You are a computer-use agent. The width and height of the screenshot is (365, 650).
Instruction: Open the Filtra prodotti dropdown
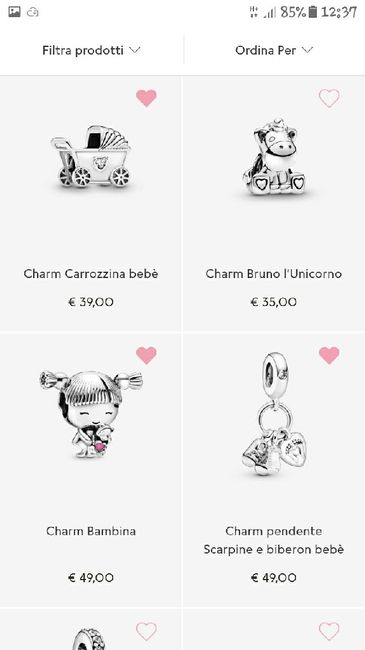point(91,50)
